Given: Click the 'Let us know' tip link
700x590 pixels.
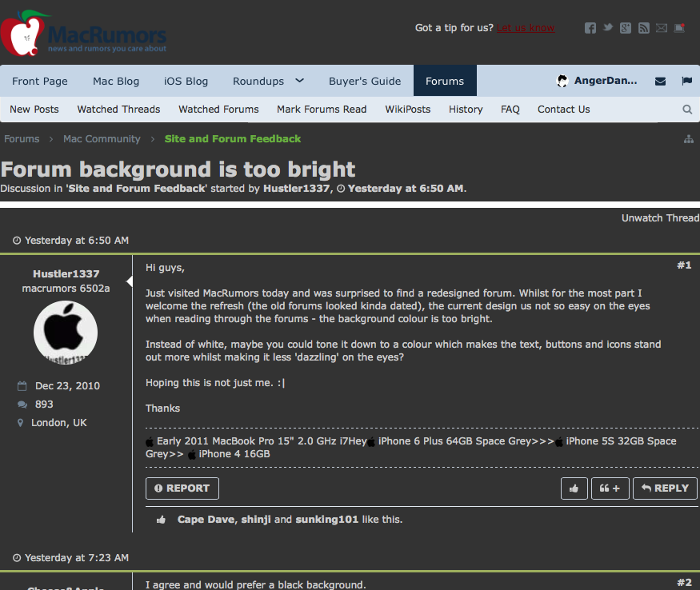Looking at the screenshot, I should 526,28.
